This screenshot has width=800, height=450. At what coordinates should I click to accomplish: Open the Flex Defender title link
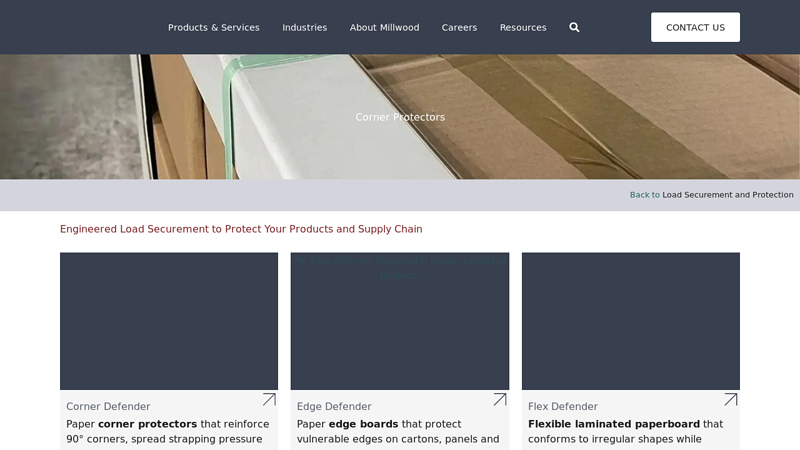pyautogui.click(x=563, y=407)
